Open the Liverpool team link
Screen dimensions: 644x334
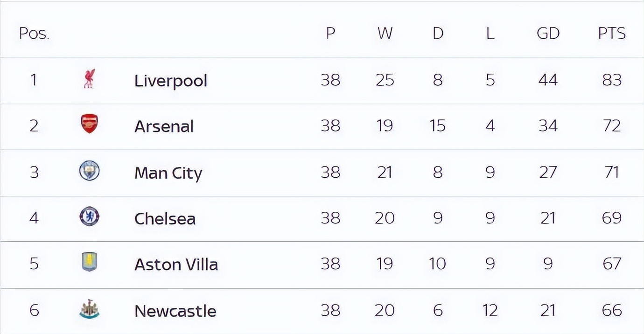(171, 81)
